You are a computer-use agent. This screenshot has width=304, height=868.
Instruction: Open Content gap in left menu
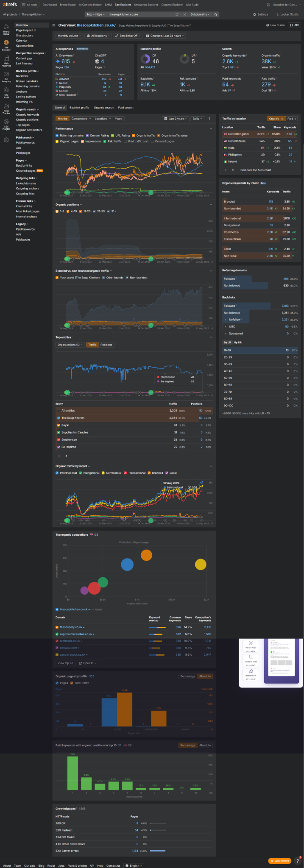[24, 58]
